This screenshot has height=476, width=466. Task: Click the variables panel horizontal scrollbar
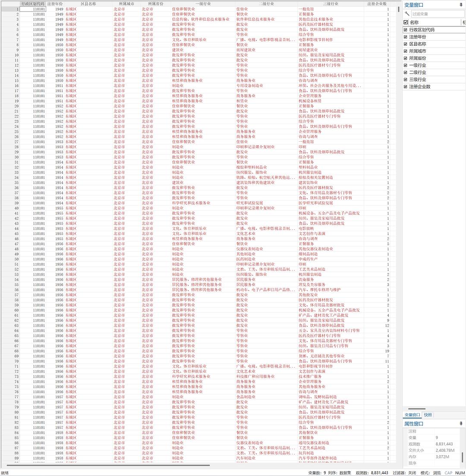point(416,409)
